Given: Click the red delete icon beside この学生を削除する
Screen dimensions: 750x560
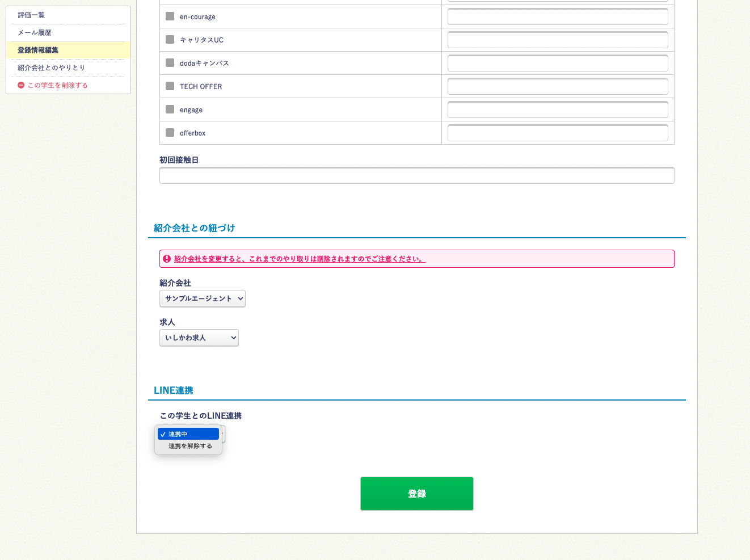Looking at the screenshot, I should click(x=21, y=85).
